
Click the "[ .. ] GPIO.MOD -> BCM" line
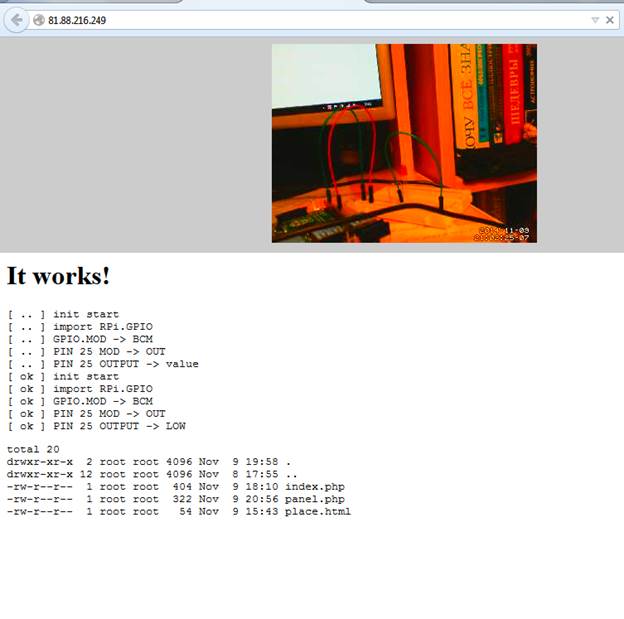(x=80, y=339)
